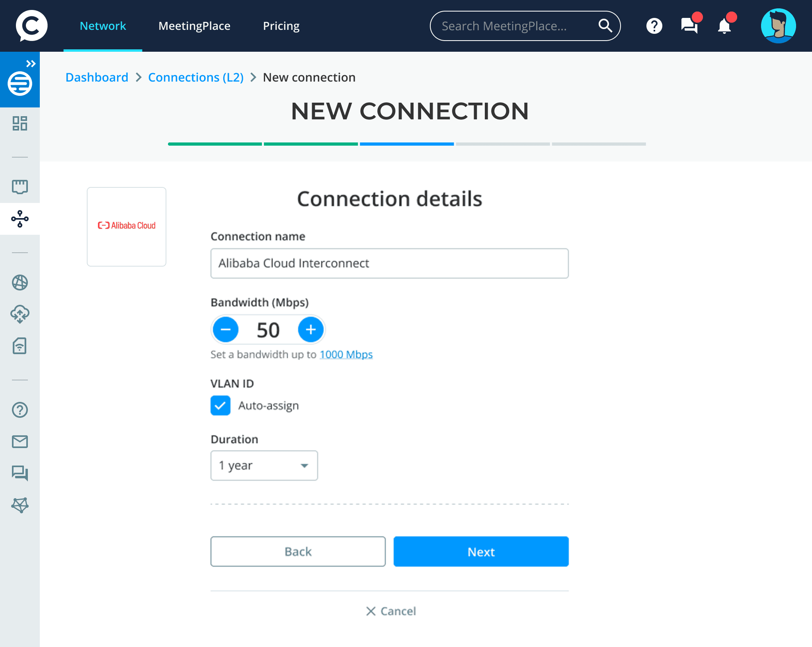The width and height of the screenshot is (812, 647).
Task: Click the Next button
Action: (x=481, y=552)
